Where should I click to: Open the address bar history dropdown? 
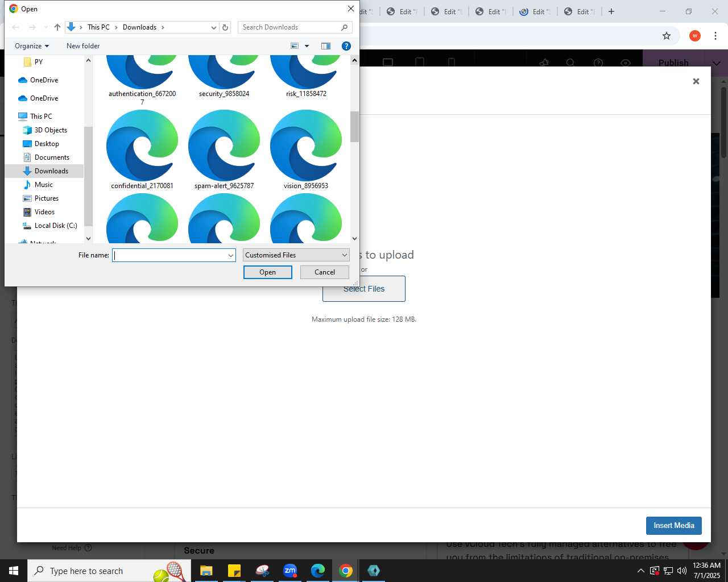214,27
